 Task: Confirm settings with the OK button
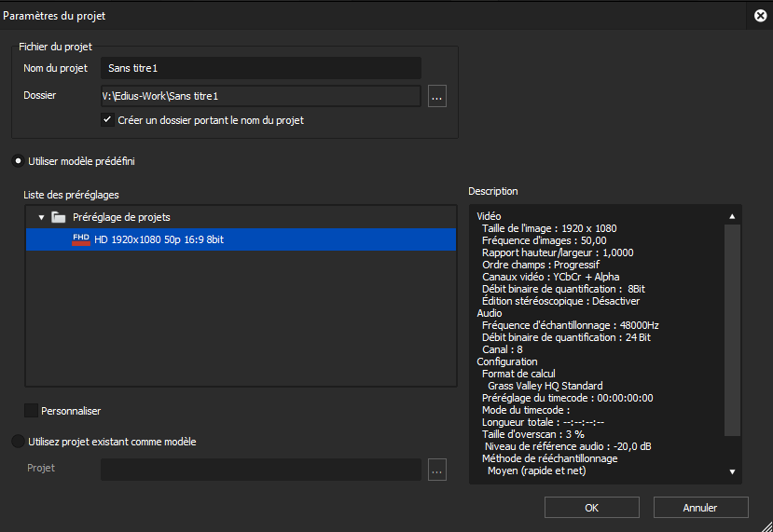point(591,508)
